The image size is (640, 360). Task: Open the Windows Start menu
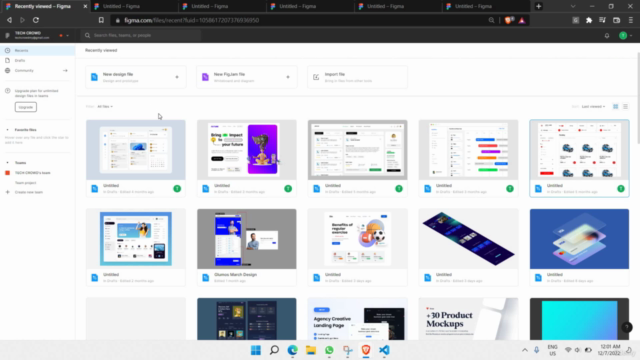coord(256,350)
